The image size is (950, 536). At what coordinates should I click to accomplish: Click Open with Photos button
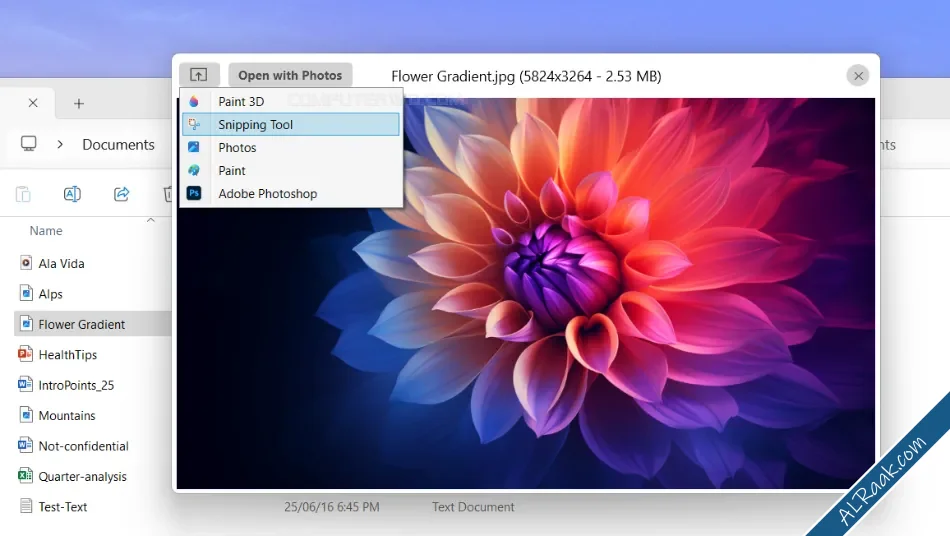point(290,75)
